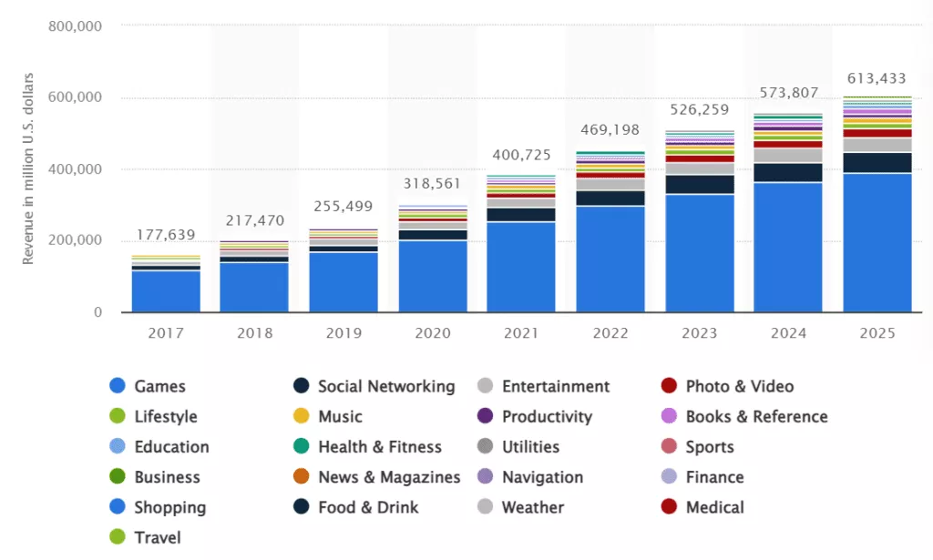Click the 613,433 value label

[x=877, y=79]
